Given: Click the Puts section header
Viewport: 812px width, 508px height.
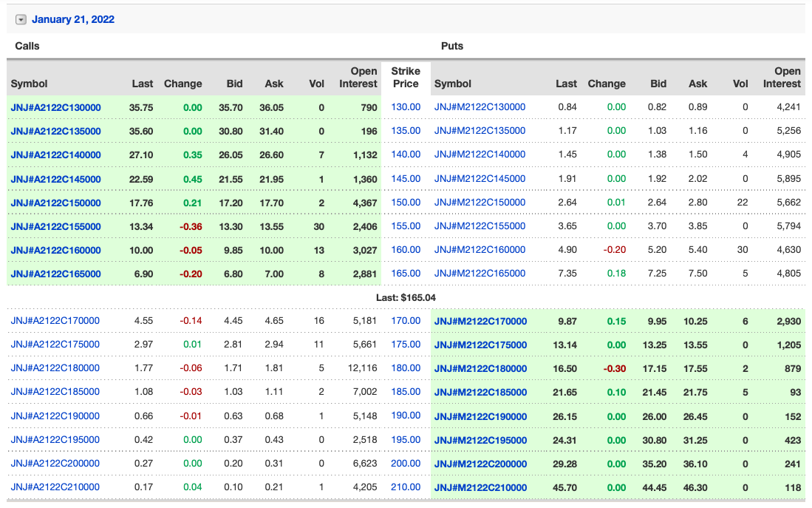Looking at the screenshot, I should tap(452, 46).
